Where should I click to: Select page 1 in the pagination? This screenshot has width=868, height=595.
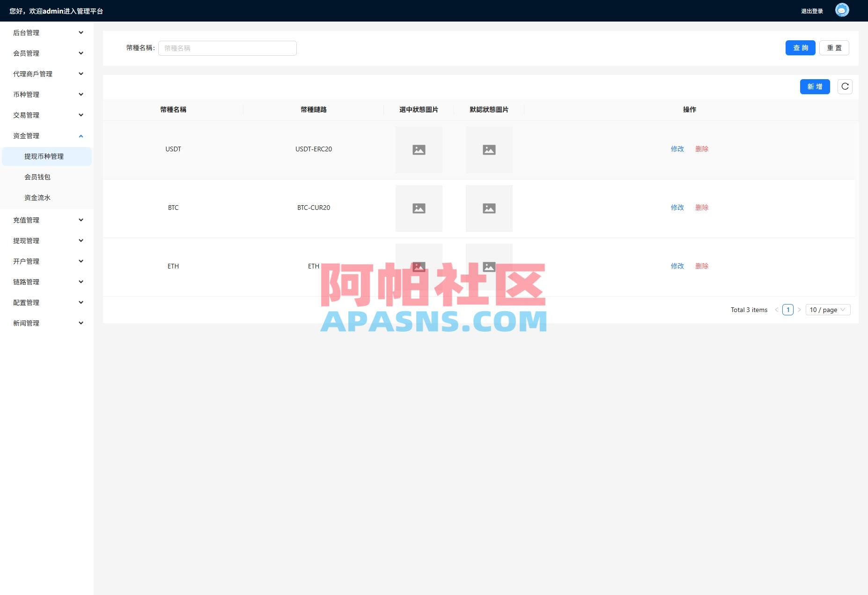click(788, 310)
